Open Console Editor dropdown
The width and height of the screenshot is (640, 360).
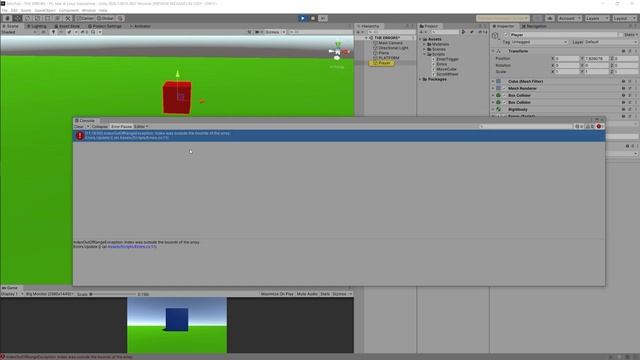click(x=141, y=127)
